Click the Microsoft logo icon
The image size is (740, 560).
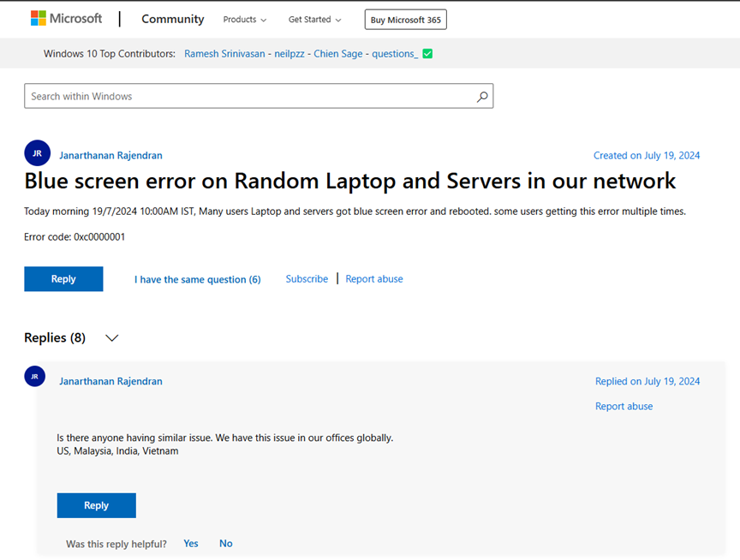(39, 19)
